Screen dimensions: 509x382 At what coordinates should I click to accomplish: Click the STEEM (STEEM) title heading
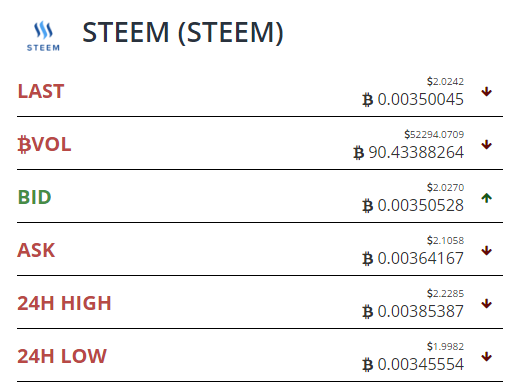183,33
